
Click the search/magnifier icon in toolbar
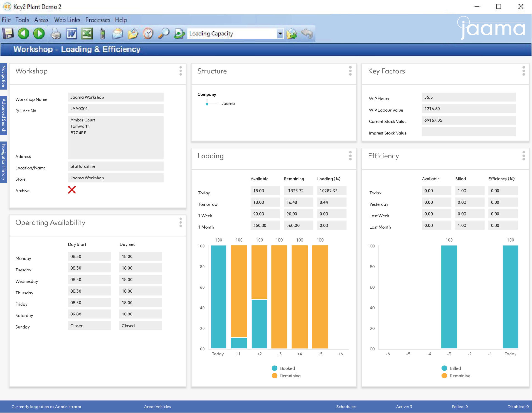click(x=165, y=33)
